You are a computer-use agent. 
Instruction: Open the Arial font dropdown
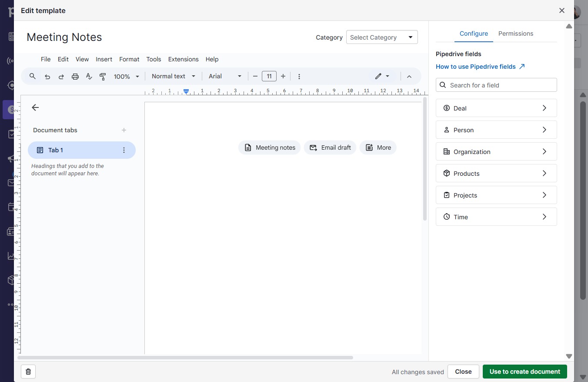[x=225, y=76]
